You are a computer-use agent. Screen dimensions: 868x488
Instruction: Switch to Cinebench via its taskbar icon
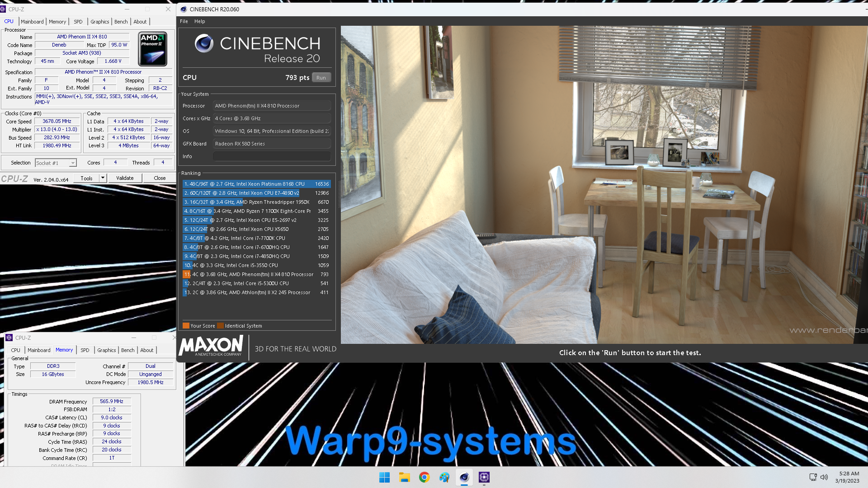tap(464, 477)
